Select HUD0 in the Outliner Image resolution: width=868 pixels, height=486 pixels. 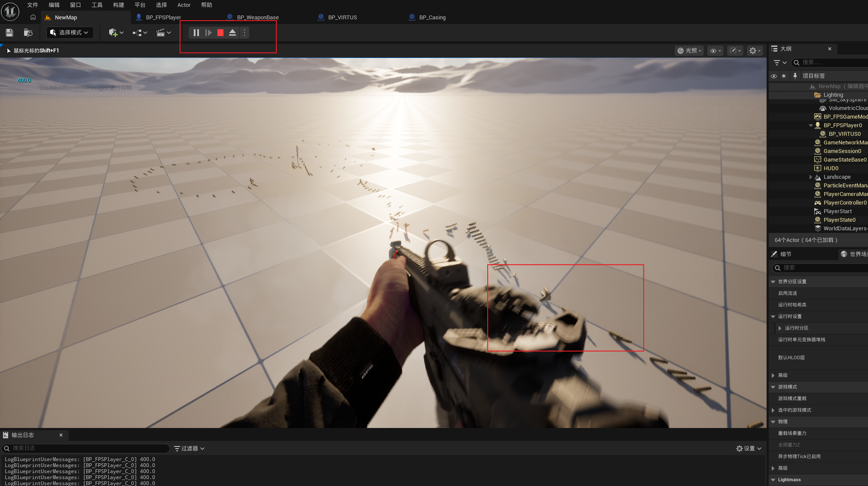point(831,168)
